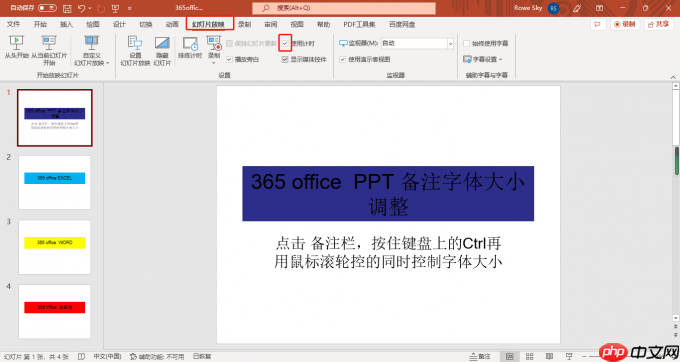
Task: Click the spell-check book icon in status bar
Action: click(x=81, y=356)
